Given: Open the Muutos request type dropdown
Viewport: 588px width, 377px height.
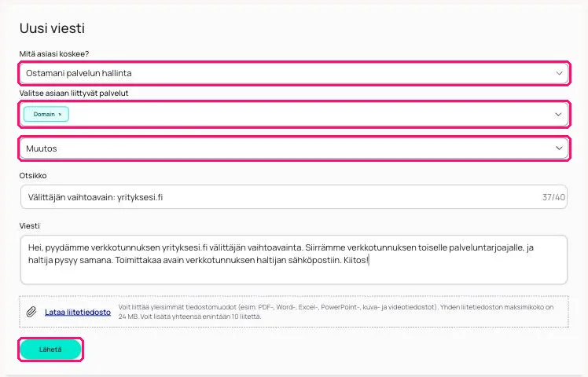Looking at the screenshot, I should click(x=294, y=148).
